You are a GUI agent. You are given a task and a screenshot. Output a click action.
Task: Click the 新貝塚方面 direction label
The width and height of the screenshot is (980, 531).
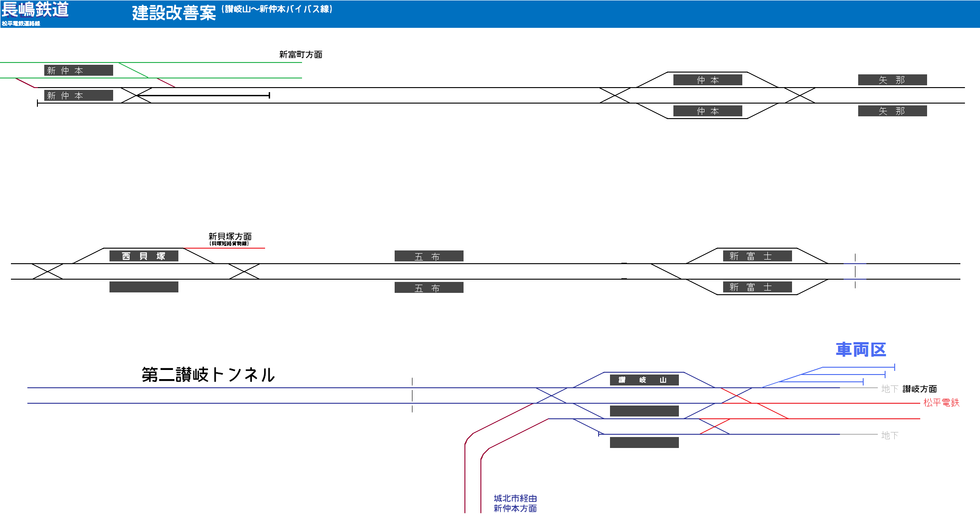tap(230, 237)
